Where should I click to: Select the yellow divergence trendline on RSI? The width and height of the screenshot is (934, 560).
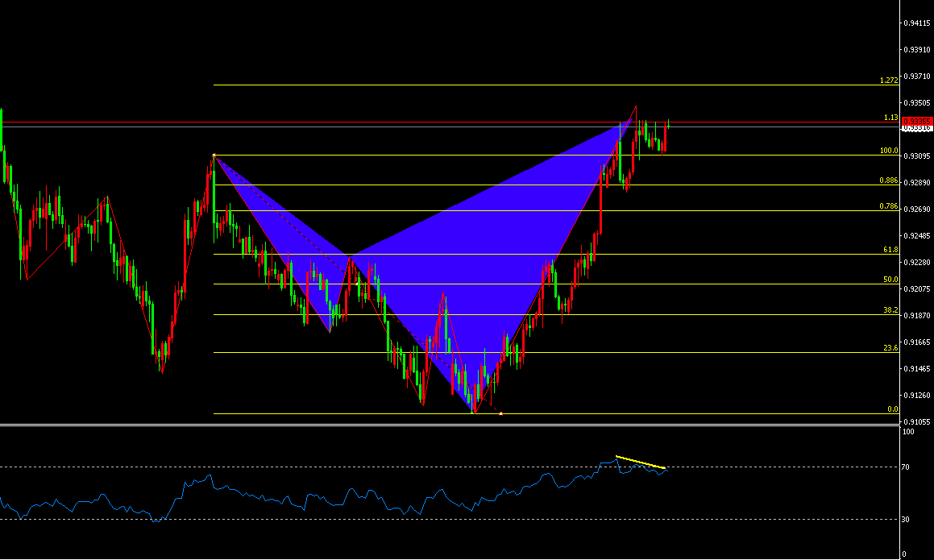[x=641, y=463]
